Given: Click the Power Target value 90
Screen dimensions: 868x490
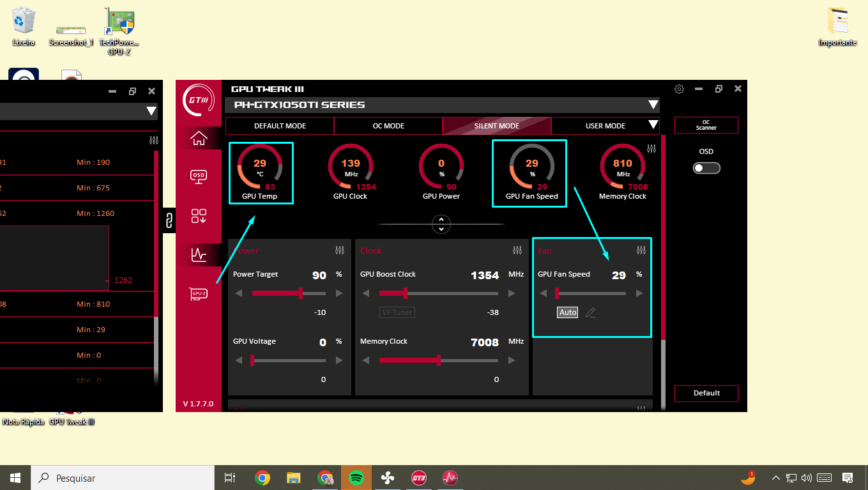Looking at the screenshot, I should tap(319, 275).
